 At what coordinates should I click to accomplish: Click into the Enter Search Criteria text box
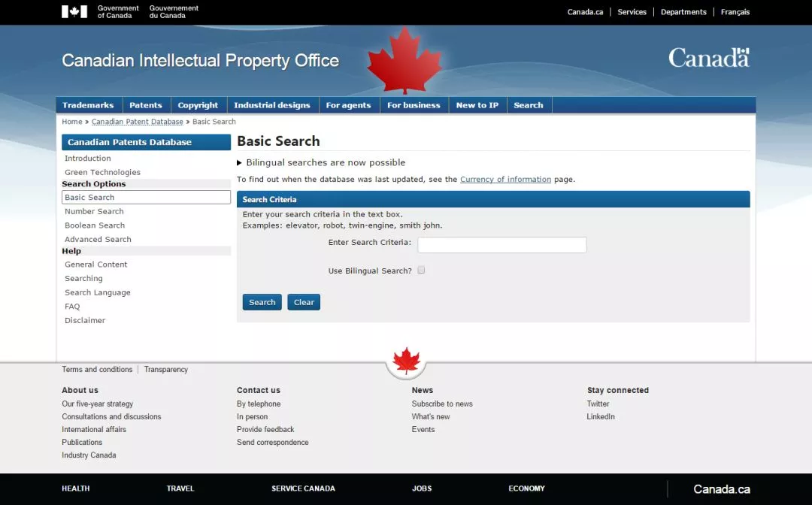501,245
